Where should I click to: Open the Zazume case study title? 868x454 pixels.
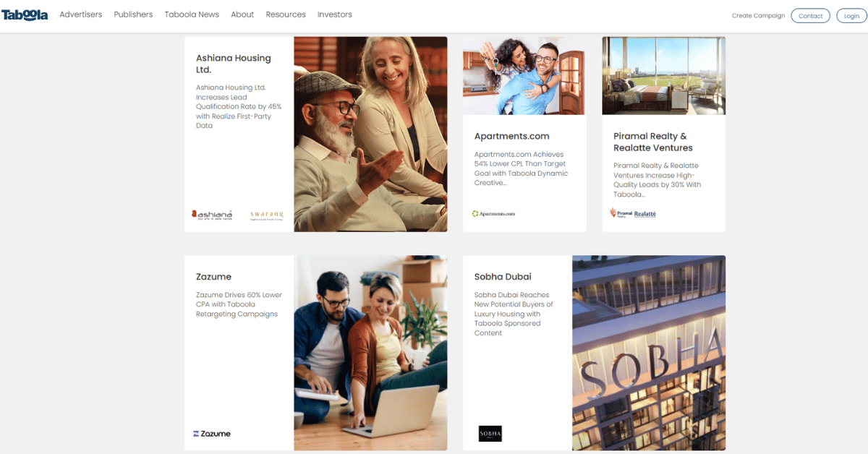click(213, 277)
